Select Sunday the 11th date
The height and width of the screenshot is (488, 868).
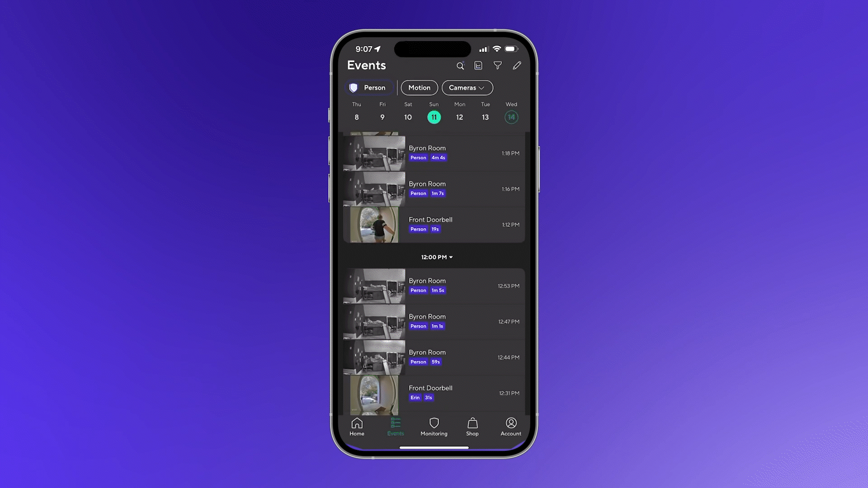pyautogui.click(x=434, y=117)
